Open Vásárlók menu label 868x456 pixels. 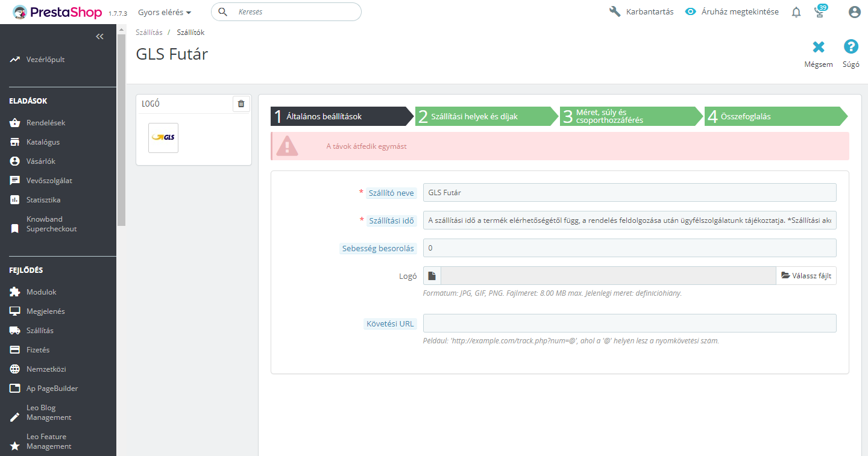[41, 161]
